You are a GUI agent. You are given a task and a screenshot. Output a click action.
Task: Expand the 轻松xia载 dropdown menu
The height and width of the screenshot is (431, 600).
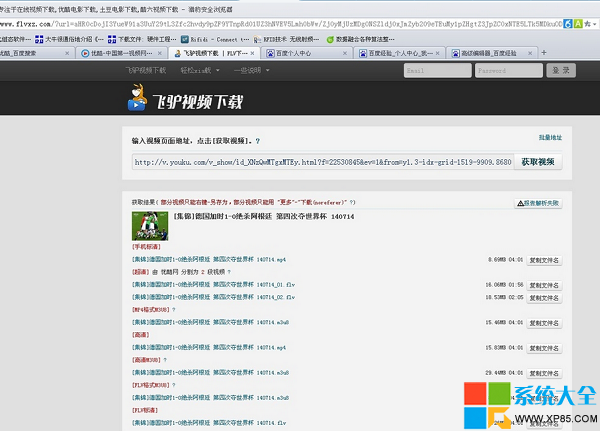pos(200,70)
